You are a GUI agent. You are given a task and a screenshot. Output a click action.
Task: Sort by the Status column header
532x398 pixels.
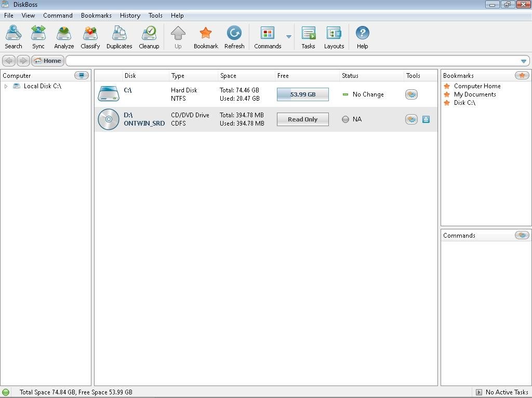click(x=371, y=76)
